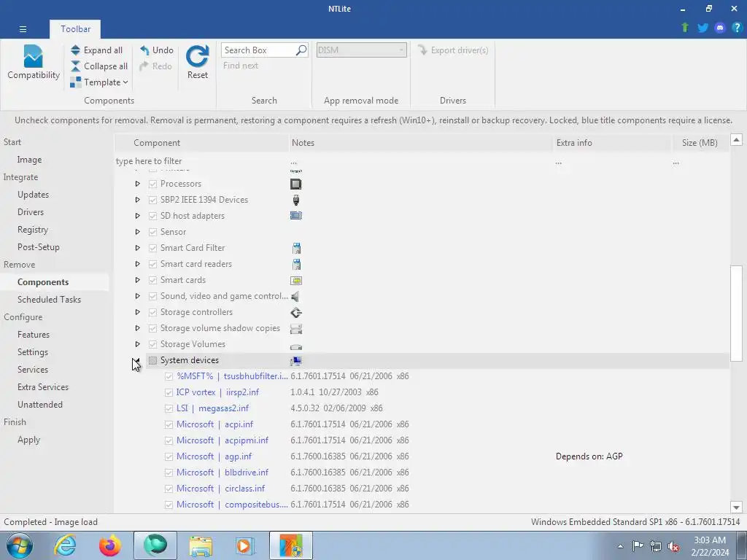Screen dimensions: 747x560
Task: Open the Compatibility tool
Action: (34, 63)
